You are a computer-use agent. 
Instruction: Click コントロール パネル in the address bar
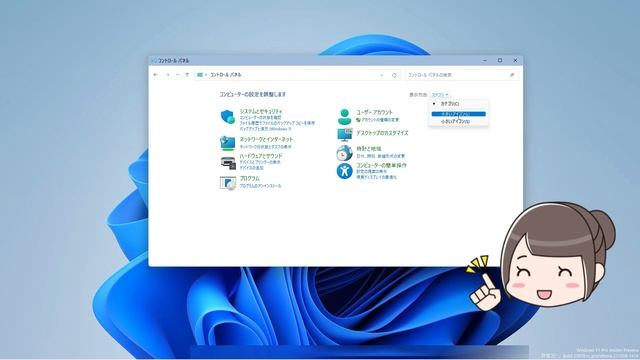[226, 75]
